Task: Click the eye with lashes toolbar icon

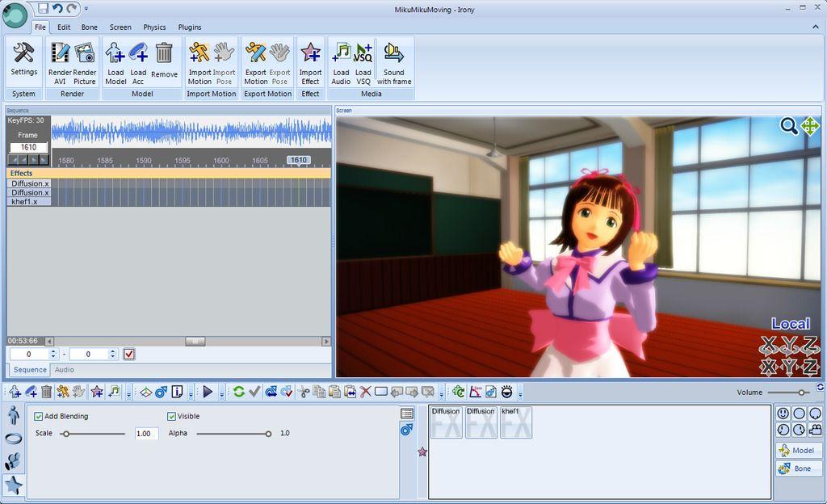Action: [507, 392]
